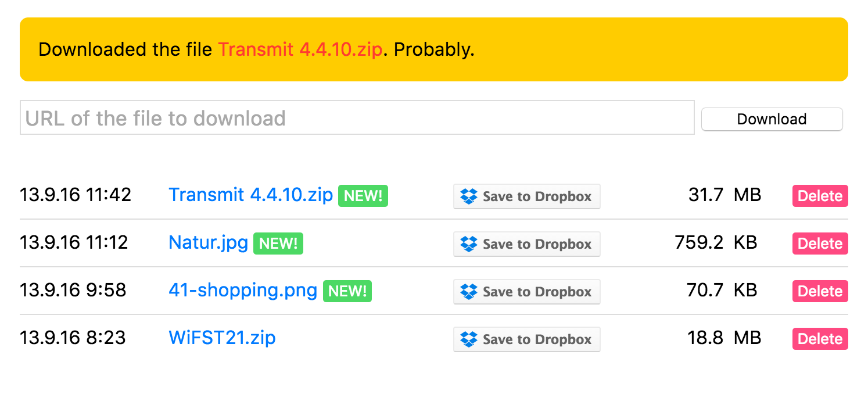This screenshot has width=868, height=401.
Task: Save Natur.jpg to Dropbox button text
Action: pyautogui.click(x=537, y=244)
